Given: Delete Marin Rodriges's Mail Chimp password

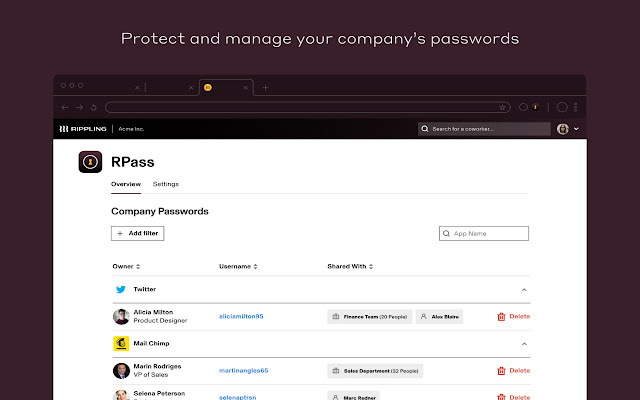Looking at the screenshot, I should 513,371.
